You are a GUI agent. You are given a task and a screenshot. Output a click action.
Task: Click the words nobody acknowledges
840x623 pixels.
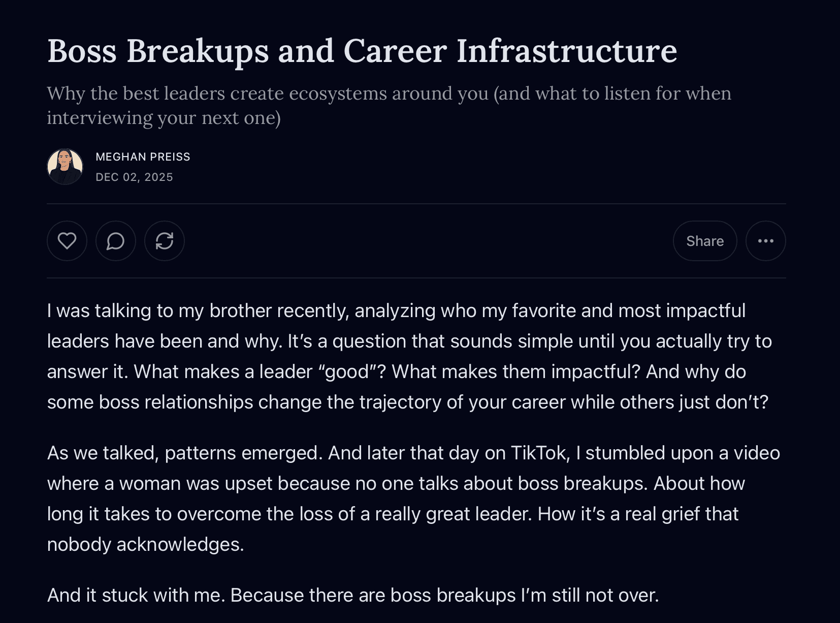coord(146,544)
